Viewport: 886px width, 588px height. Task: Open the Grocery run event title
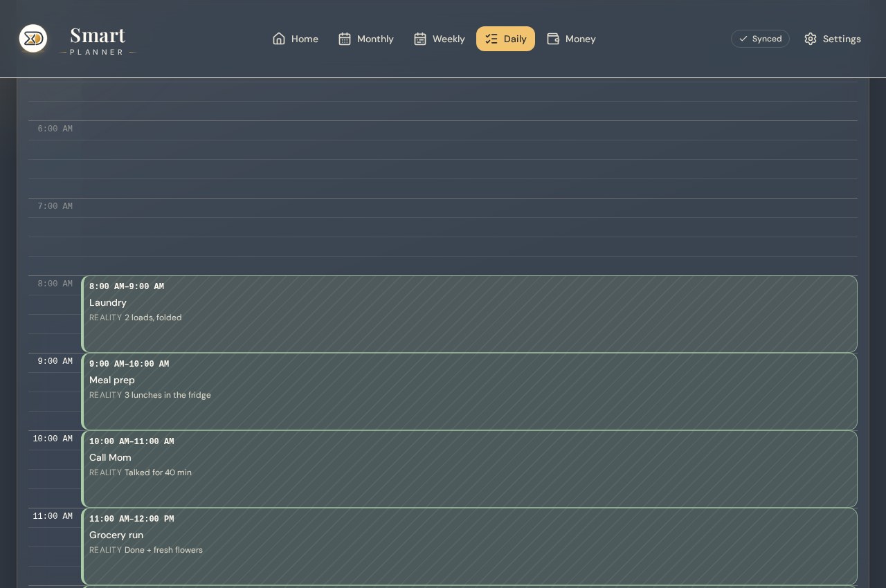[x=116, y=535]
